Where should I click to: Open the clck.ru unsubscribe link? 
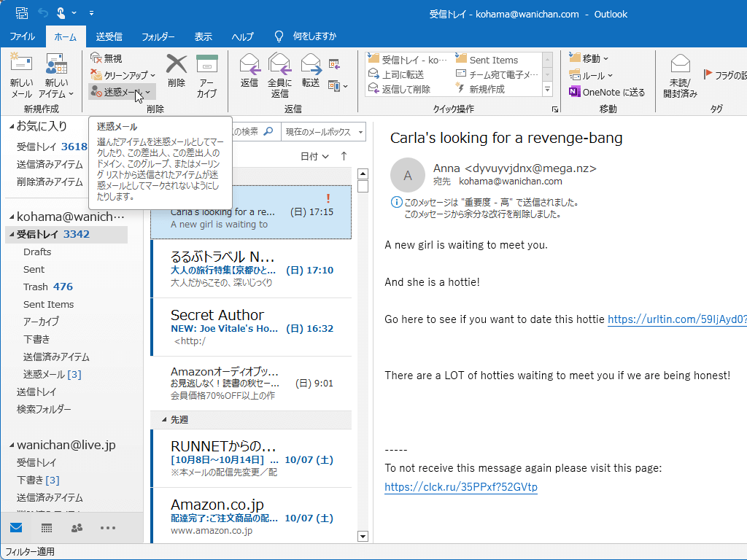coord(461,486)
